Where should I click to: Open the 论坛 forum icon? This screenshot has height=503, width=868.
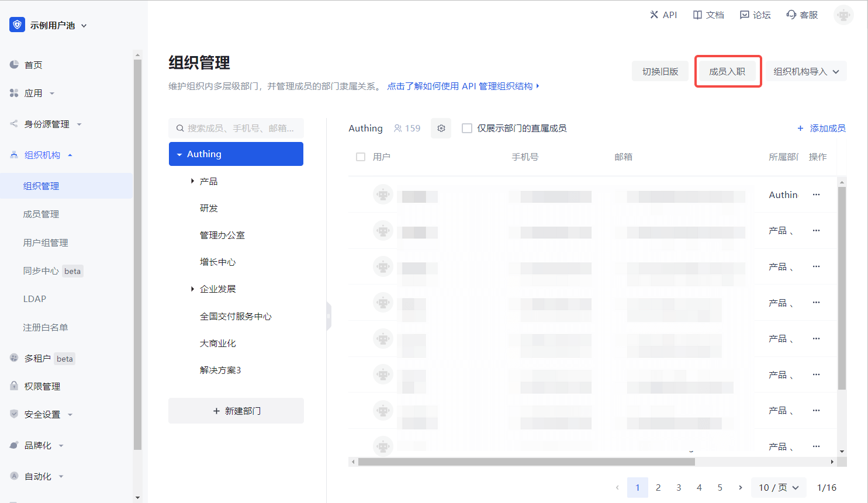click(x=744, y=15)
